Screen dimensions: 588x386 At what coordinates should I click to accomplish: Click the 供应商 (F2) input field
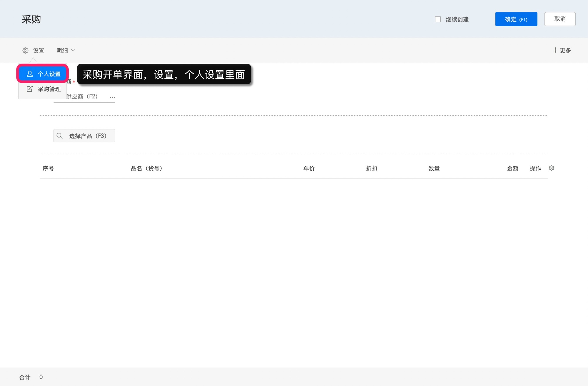pyautogui.click(x=84, y=97)
